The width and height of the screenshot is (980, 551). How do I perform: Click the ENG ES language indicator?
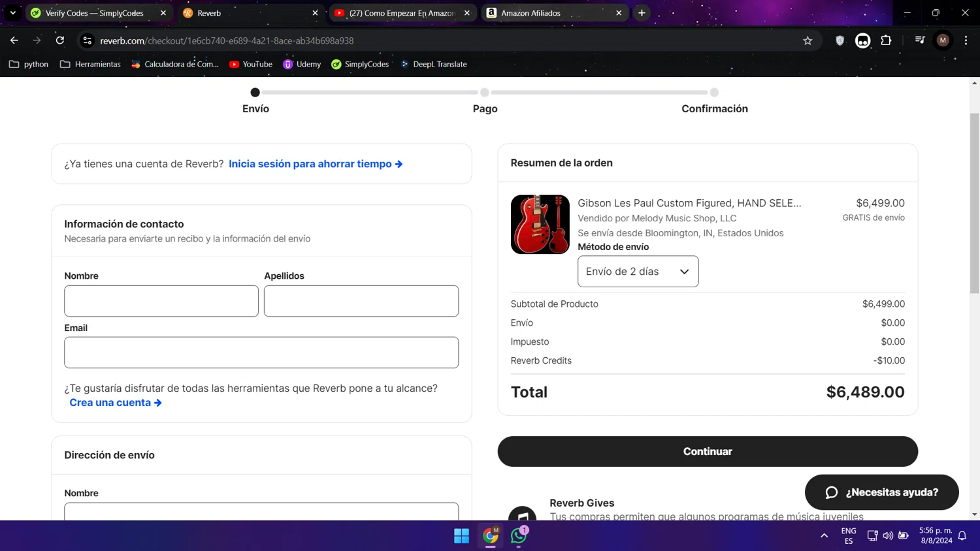849,536
